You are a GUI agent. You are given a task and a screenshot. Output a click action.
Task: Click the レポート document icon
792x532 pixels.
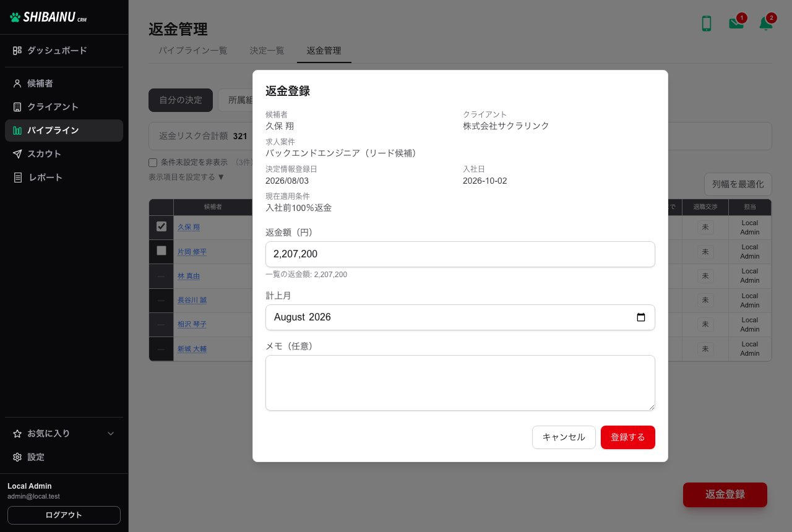pyautogui.click(x=17, y=178)
